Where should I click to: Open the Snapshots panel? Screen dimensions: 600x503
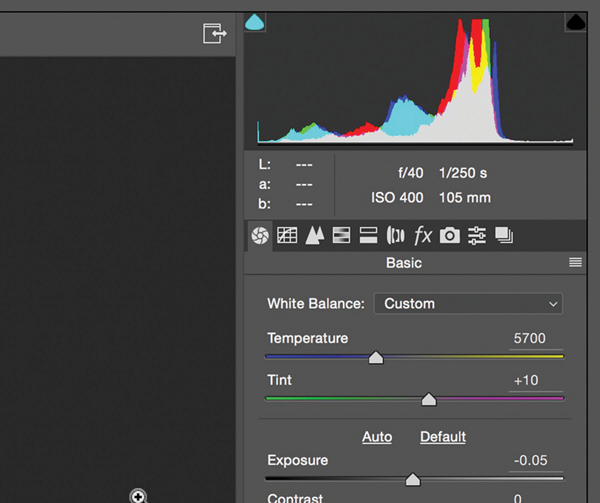pyautogui.click(x=504, y=236)
